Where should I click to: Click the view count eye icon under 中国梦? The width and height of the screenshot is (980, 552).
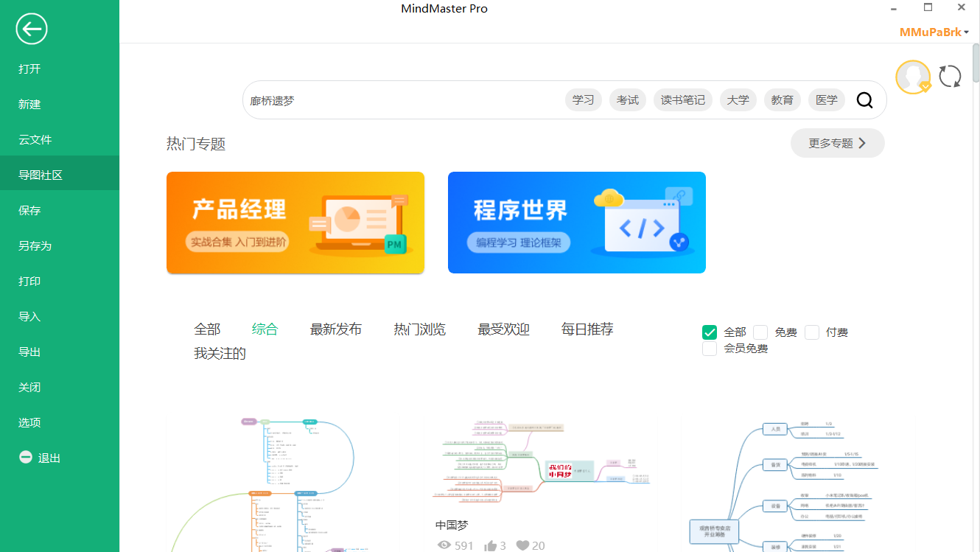pyautogui.click(x=444, y=545)
